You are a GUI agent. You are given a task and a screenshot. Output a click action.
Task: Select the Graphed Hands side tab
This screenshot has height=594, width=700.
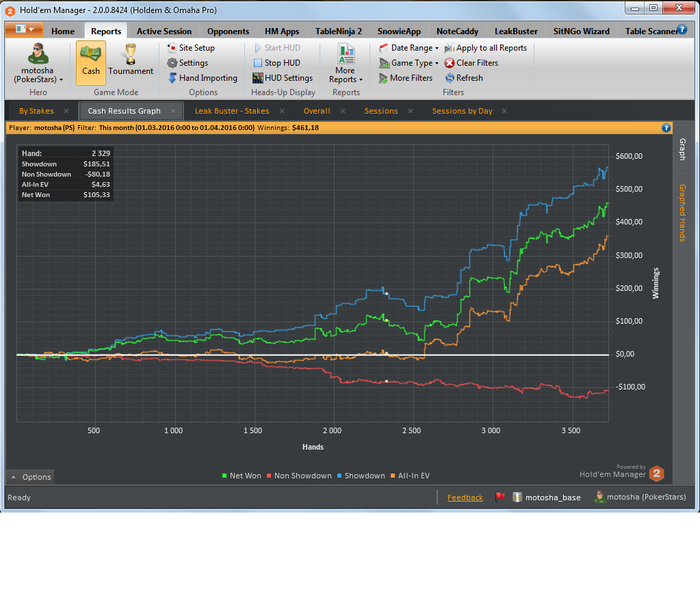(683, 213)
